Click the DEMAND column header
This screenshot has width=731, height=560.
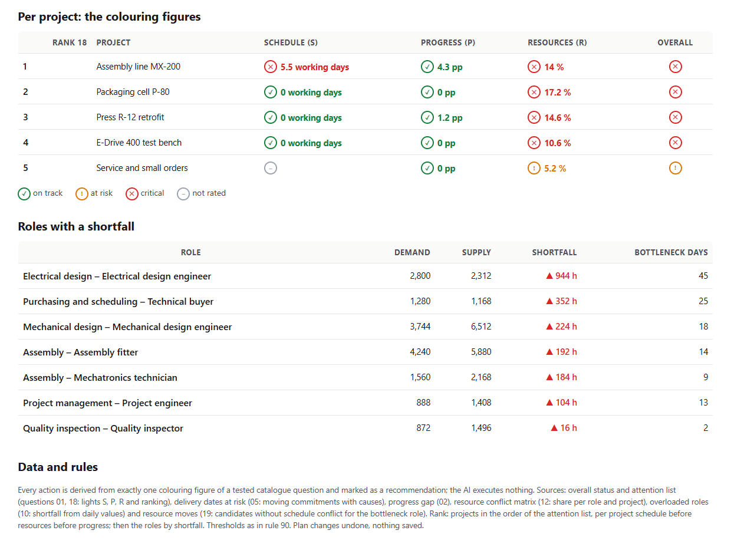412,252
